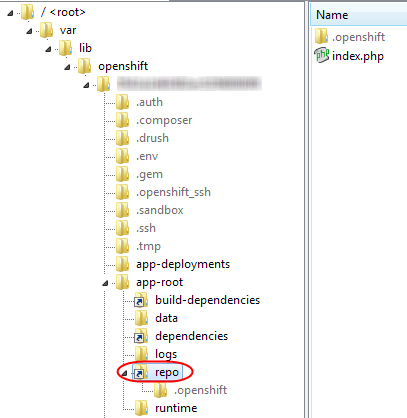
Task: Click .openshift folder icon in file list
Action: 321,37
